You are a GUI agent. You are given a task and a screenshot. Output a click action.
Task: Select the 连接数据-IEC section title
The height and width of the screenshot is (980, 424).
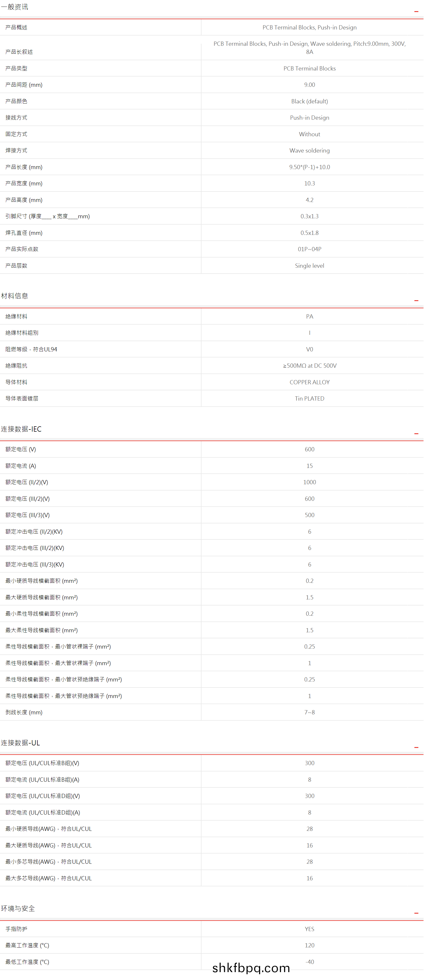pyautogui.click(x=21, y=429)
